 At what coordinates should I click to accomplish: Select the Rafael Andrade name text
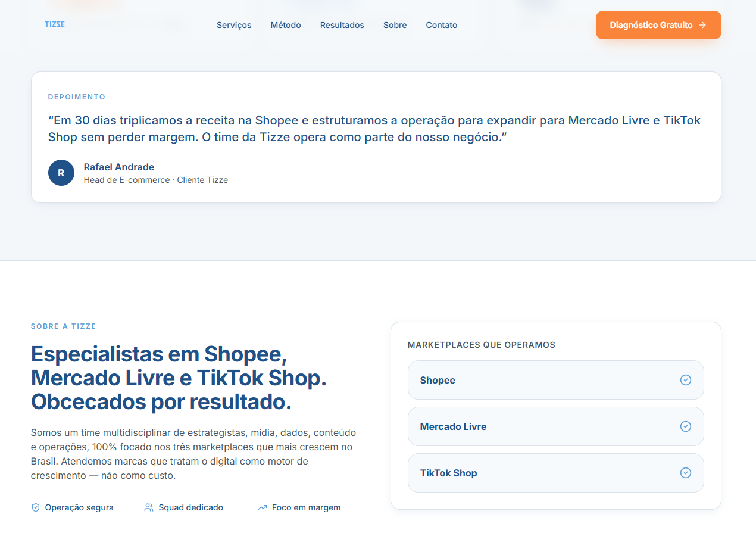[119, 167]
